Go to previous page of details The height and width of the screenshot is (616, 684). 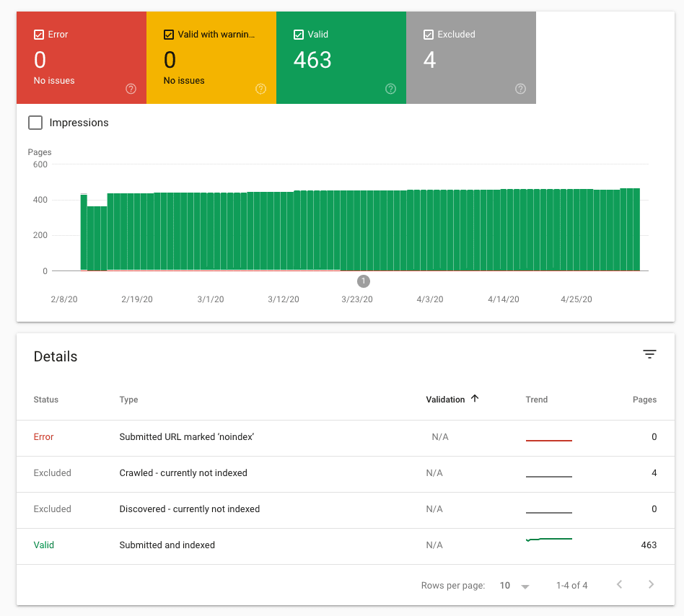[620, 584]
